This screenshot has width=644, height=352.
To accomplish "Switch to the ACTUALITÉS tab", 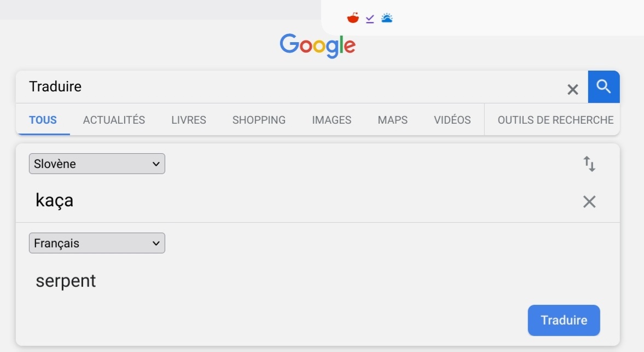I will (x=114, y=120).
